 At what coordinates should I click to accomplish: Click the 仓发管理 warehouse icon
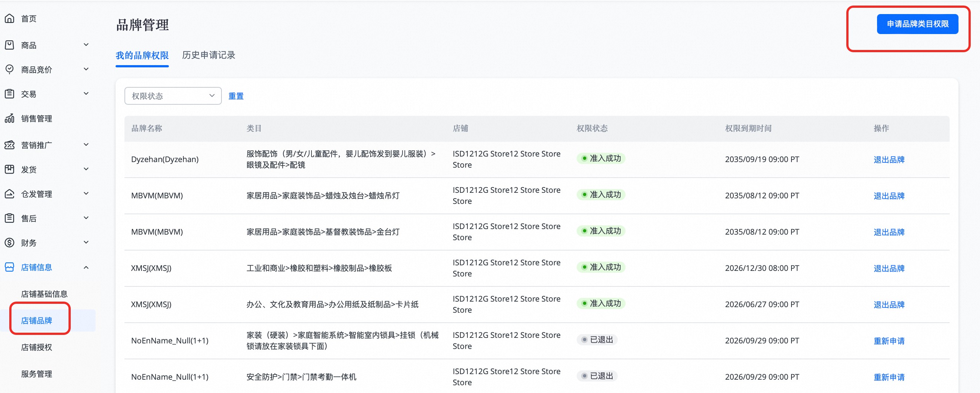10,194
